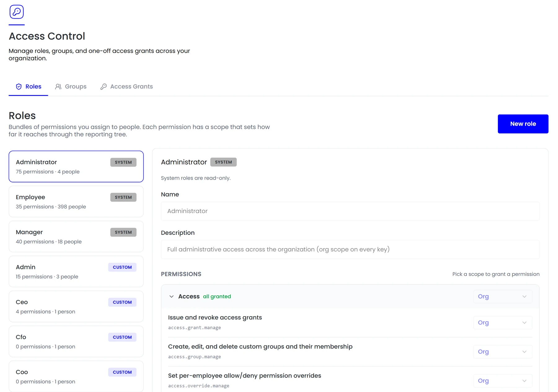Image resolution: width=558 pixels, height=392 pixels.
Task: Select the Roles tab
Action: point(28,87)
